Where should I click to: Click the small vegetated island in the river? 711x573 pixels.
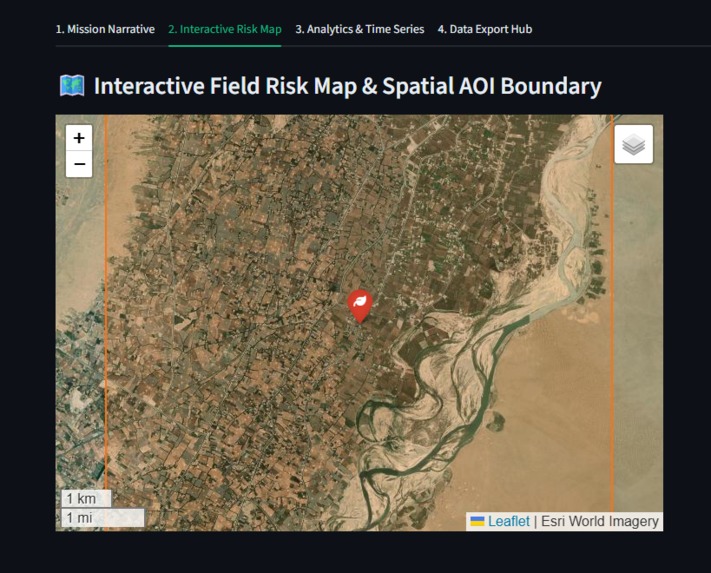[496, 421]
